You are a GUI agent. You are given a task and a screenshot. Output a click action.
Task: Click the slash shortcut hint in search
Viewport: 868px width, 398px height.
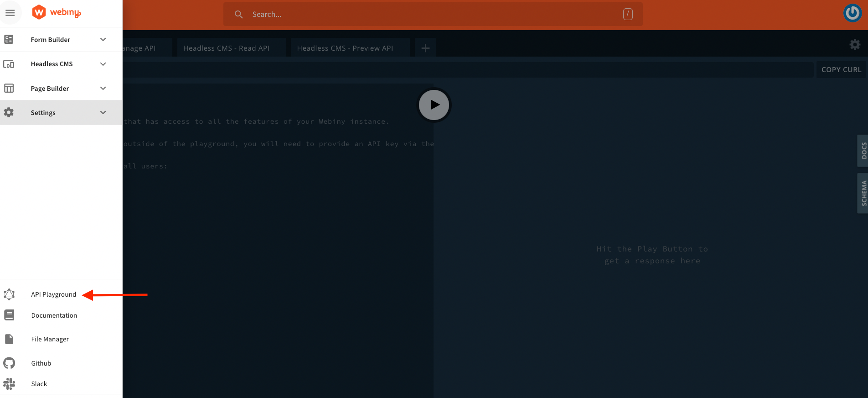click(x=628, y=14)
